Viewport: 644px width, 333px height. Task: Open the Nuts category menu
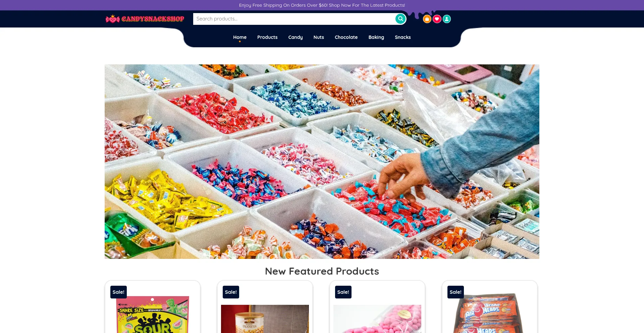319,37
